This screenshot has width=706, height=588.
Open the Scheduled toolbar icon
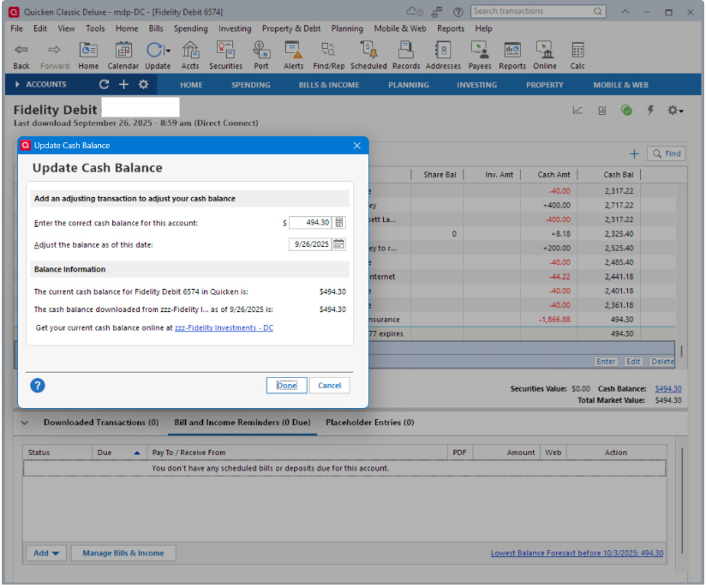[x=368, y=50]
